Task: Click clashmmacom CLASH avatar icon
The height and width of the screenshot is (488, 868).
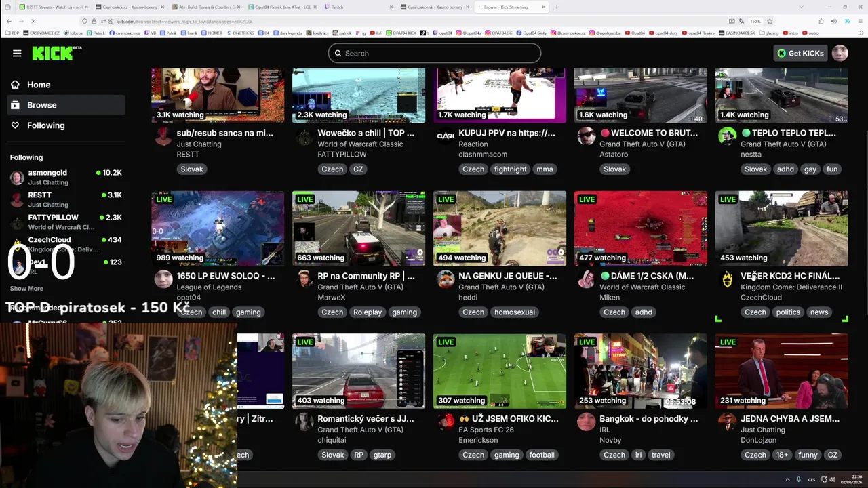Action: click(x=446, y=136)
